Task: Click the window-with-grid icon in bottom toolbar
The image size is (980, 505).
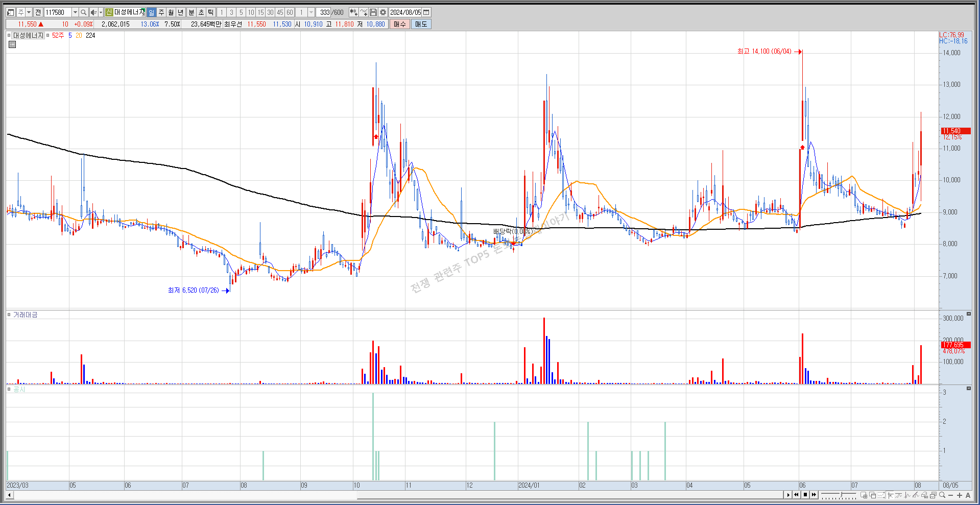Action: click(864, 495)
